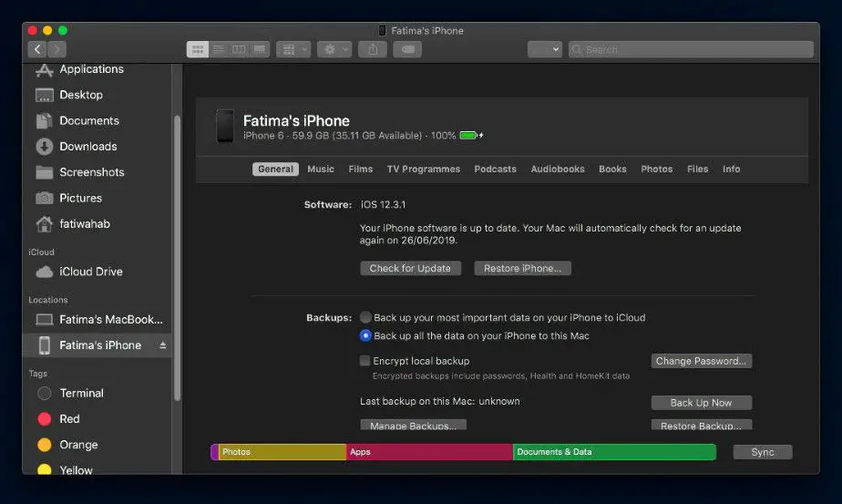This screenshot has height=504, width=842.
Task: Click the iCloud sidebar section header
Action: click(x=41, y=252)
